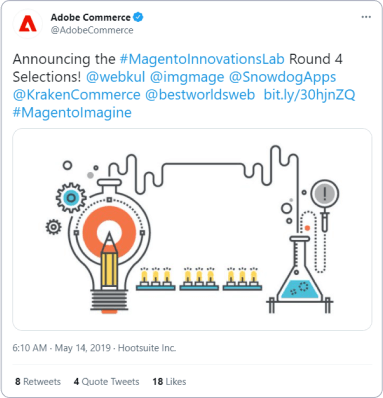
Task: Click the @AdobeCommerce handle
Action: [92, 30]
